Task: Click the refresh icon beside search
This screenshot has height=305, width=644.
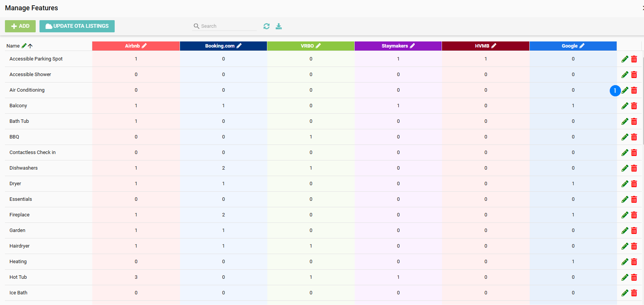Action: [267, 26]
